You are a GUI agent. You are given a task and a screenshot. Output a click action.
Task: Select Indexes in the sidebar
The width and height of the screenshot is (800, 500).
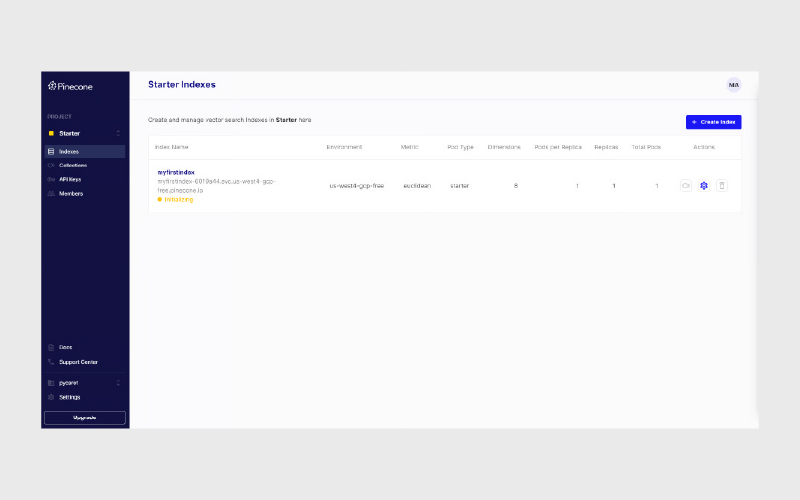coord(85,152)
